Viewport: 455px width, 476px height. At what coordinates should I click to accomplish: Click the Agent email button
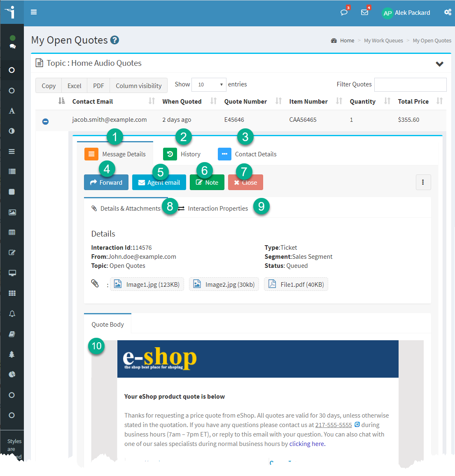coord(159,183)
